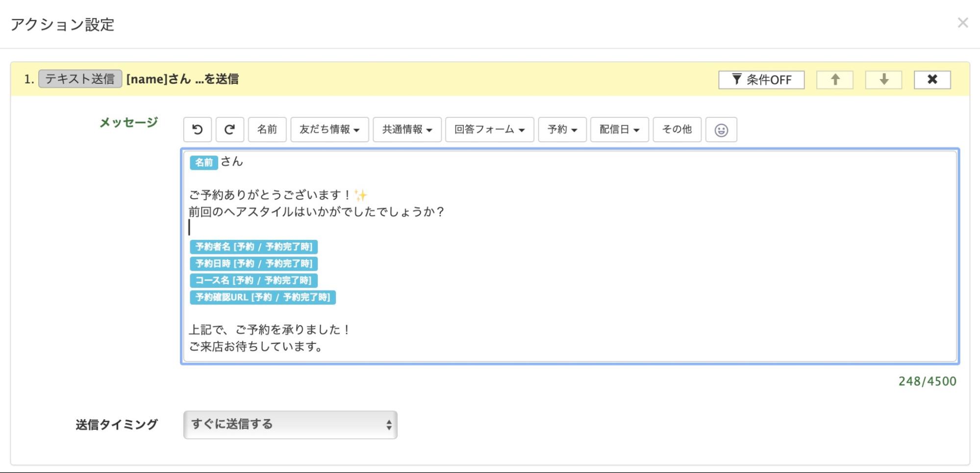980x473 pixels.
Task: Move action down with down arrow
Action: point(883,79)
